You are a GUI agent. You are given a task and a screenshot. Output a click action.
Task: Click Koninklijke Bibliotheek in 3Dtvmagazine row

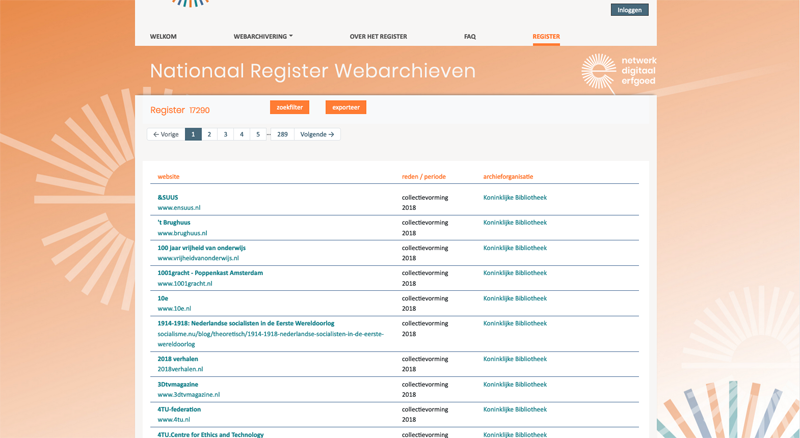(x=515, y=384)
